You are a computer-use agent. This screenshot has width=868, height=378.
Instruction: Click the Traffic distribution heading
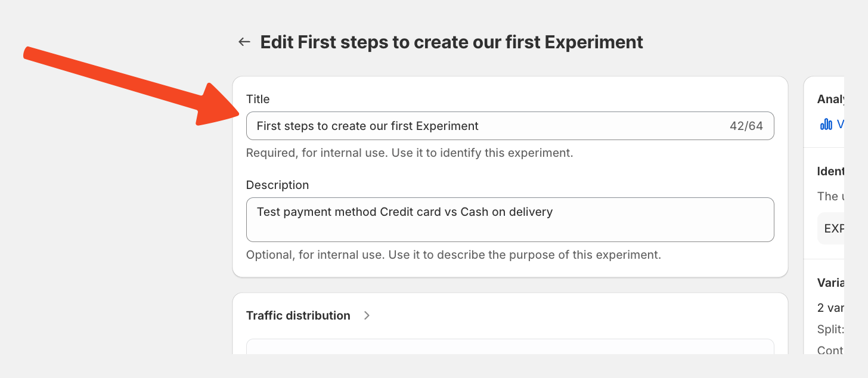tap(298, 315)
